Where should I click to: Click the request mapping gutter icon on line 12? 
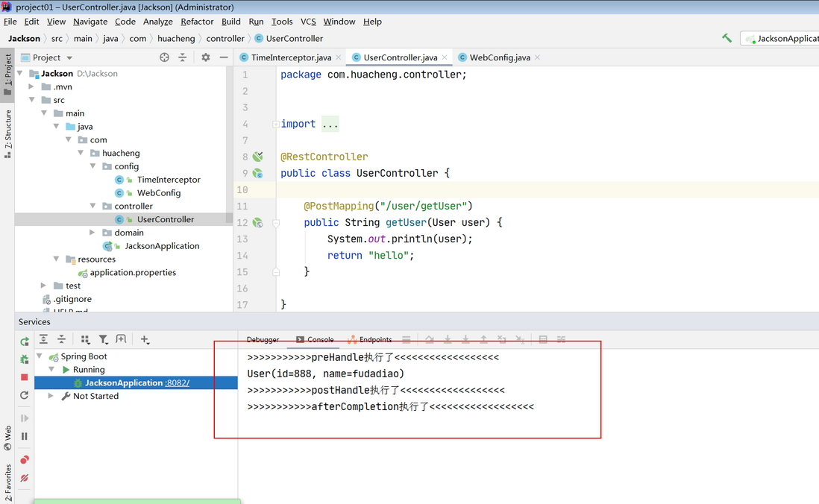tap(257, 222)
